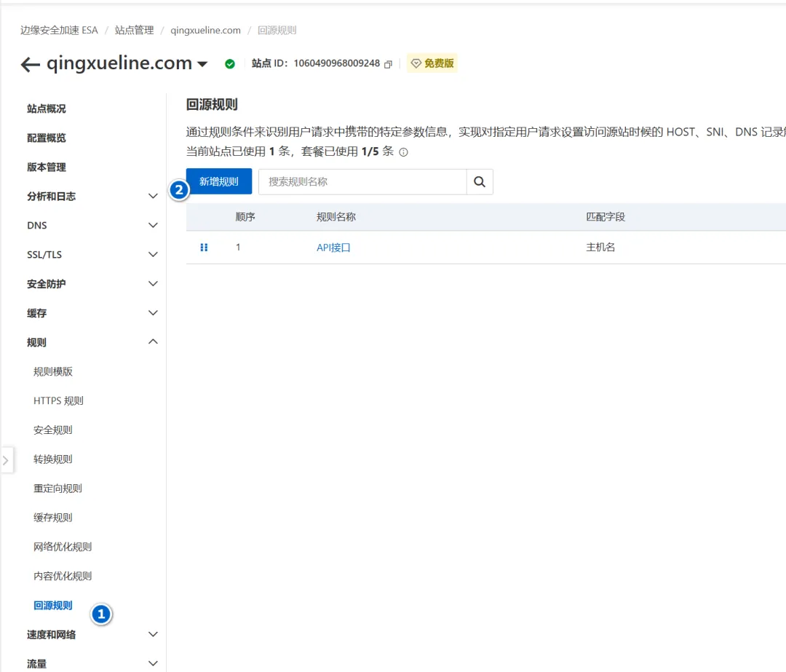The width and height of the screenshot is (786, 672).
Task: Click the 新增规则 button
Action: (x=219, y=181)
